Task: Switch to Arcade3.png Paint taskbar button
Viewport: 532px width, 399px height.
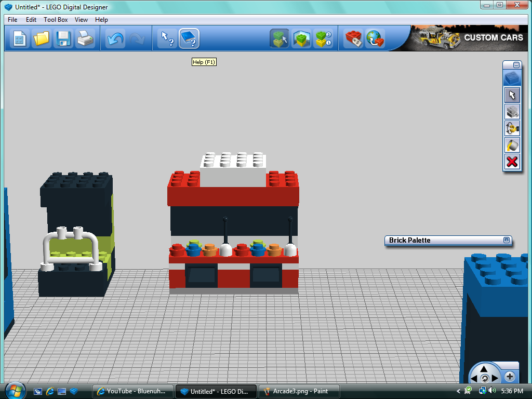Action: tap(299, 391)
